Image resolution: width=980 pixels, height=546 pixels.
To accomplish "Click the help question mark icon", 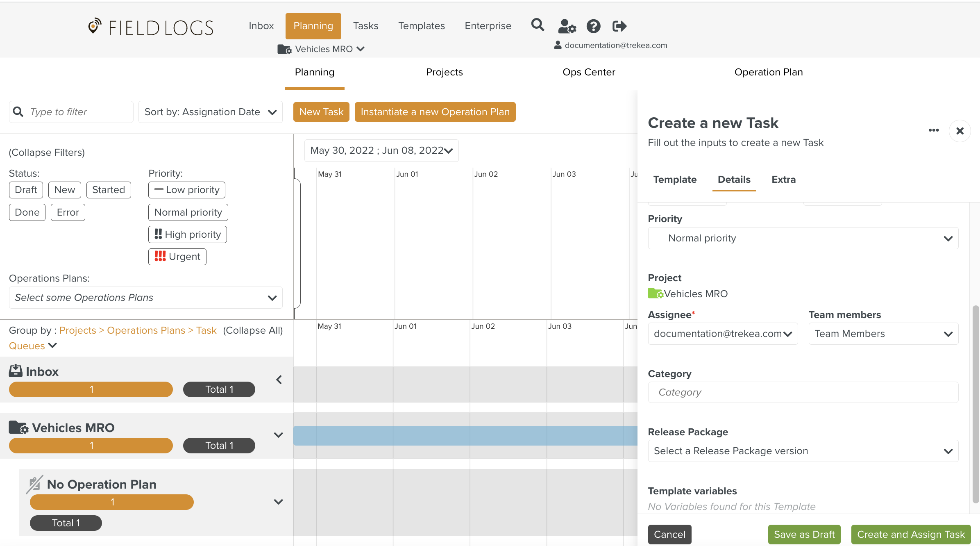I will coord(593,26).
